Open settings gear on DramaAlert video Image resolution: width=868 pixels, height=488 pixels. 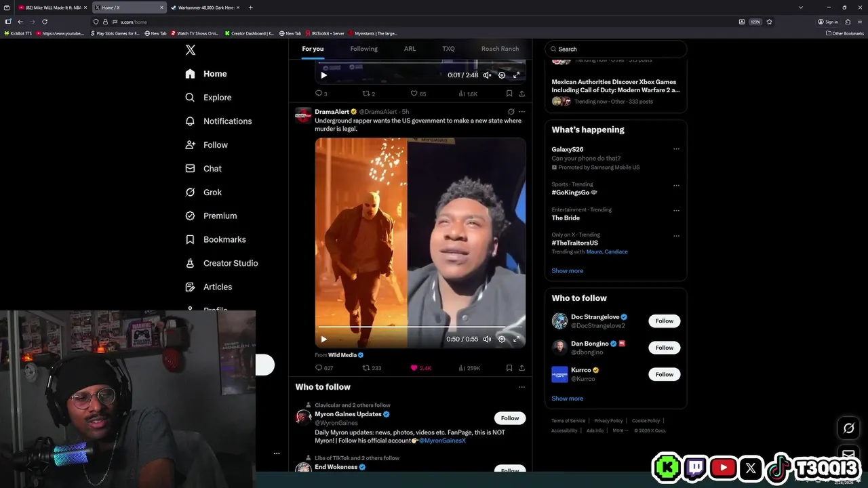point(502,339)
